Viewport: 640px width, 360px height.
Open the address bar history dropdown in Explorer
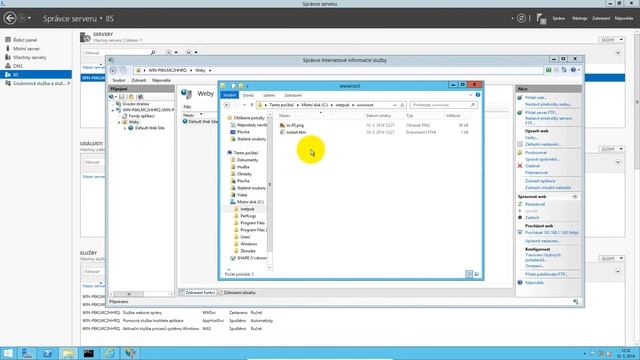395,105
